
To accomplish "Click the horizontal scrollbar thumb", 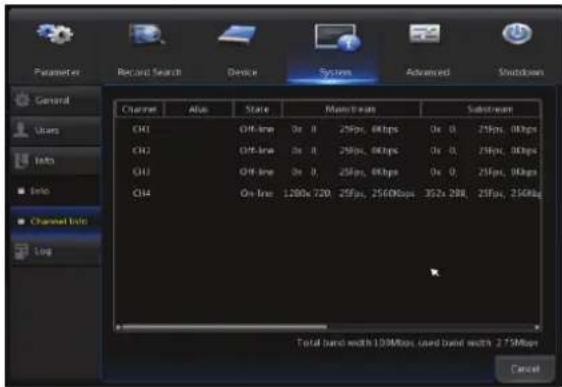I will (224, 327).
